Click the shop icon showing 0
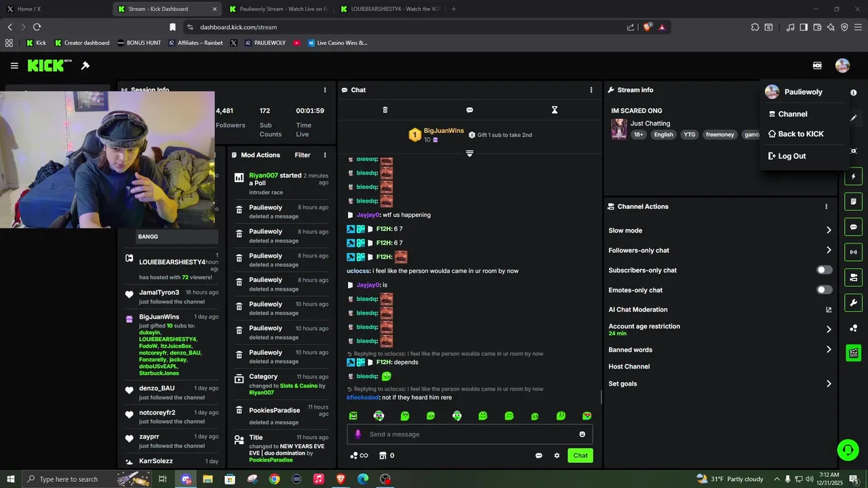Image resolution: width=868 pixels, height=488 pixels. pos(387,455)
